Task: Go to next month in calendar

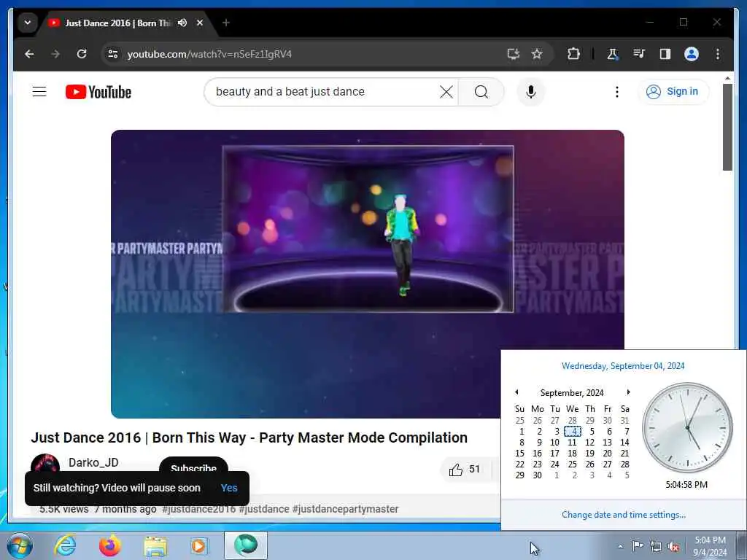Action: 628,392
